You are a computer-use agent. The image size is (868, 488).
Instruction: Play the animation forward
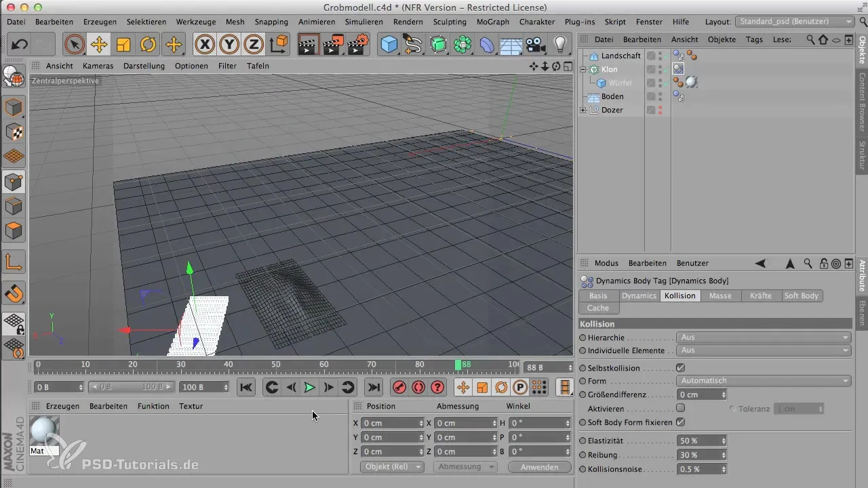click(309, 387)
